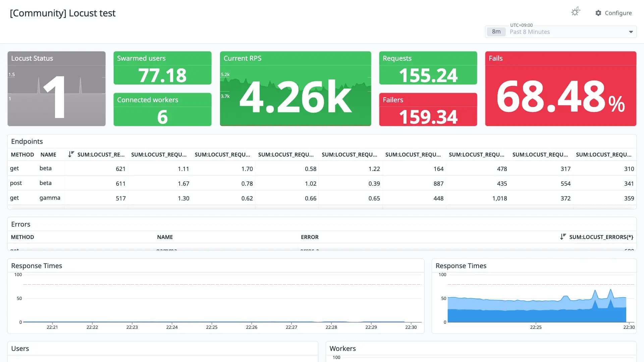Viewport: 644px width, 362px height.
Task: Click the sort icon beside SUM:LOCUST_RE... header
Action: coord(71,155)
